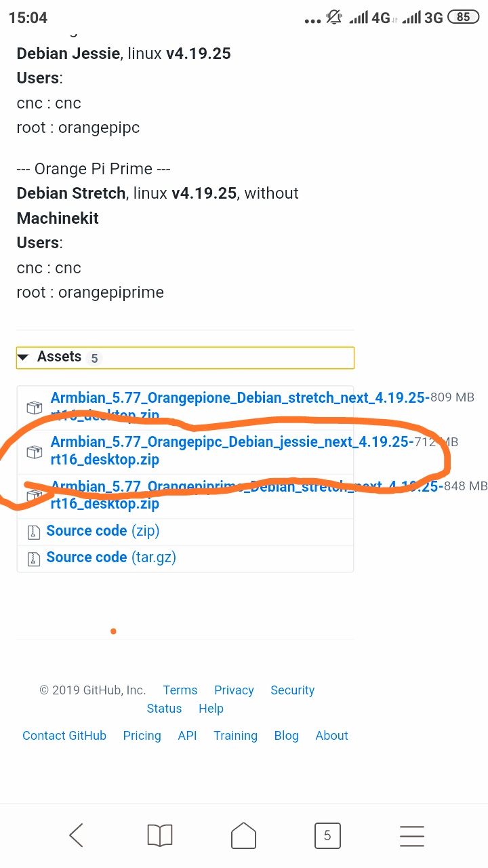Download Source code (tar.gz)
The height and width of the screenshot is (868, 488).
110,557
